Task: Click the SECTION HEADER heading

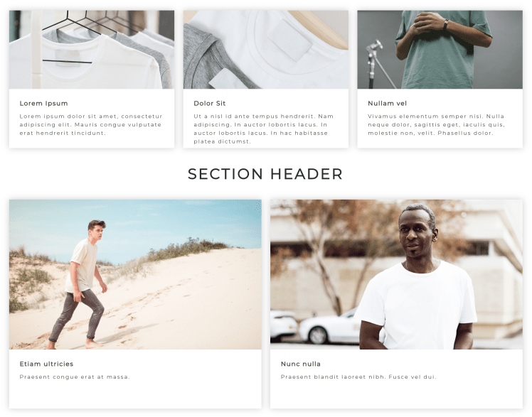Action: [265, 174]
